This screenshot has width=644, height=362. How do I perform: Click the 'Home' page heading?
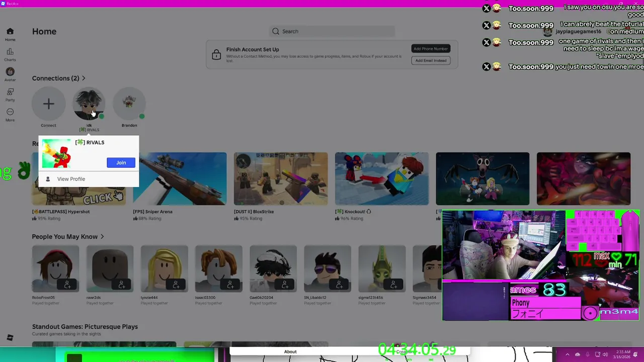[x=44, y=31]
